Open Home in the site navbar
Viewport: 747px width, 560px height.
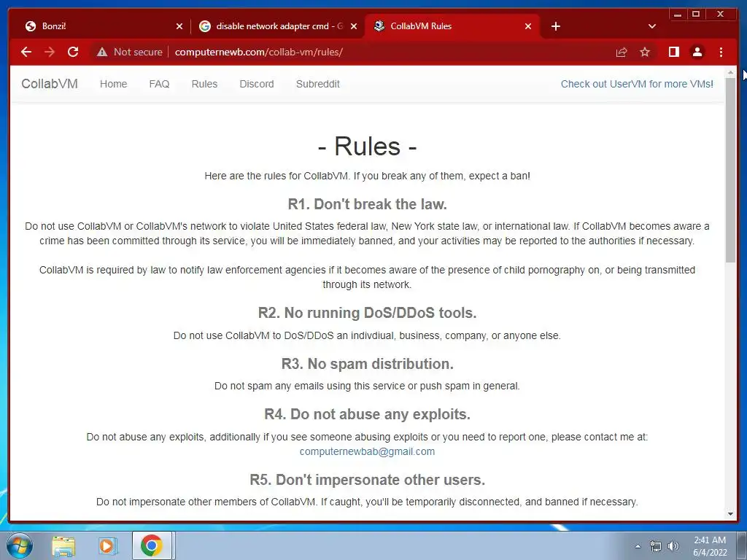click(113, 84)
